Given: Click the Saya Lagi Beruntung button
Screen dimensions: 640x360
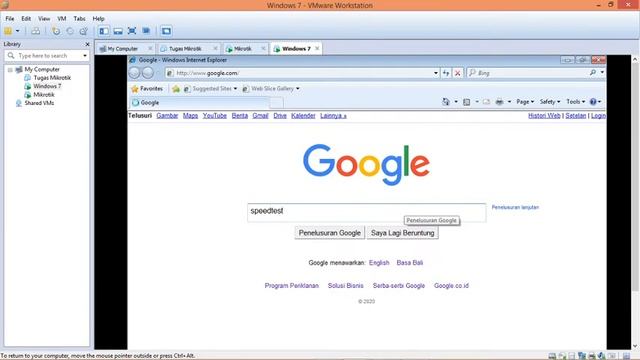Looking at the screenshot, I should [x=402, y=233].
